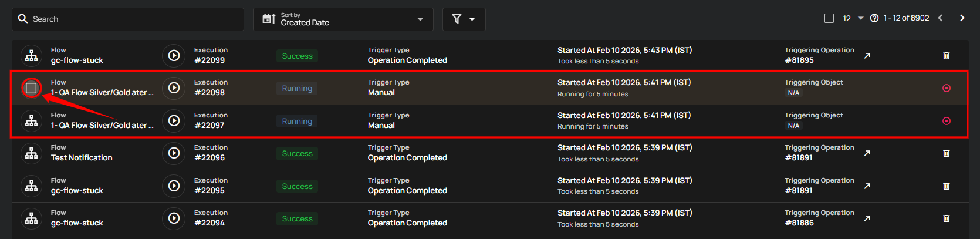Open triggering operation #81895 arrow link
The image size is (980, 239).
click(867, 56)
